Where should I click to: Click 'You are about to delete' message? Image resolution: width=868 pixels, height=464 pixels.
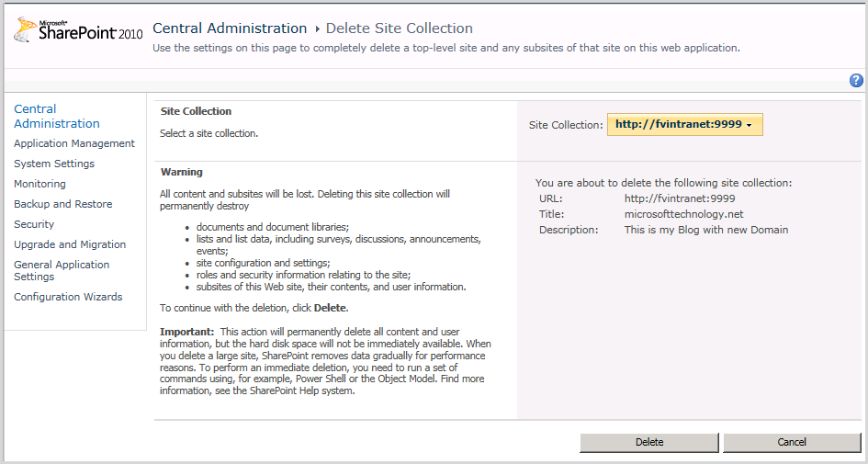pyautogui.click(x=664, y=183)
